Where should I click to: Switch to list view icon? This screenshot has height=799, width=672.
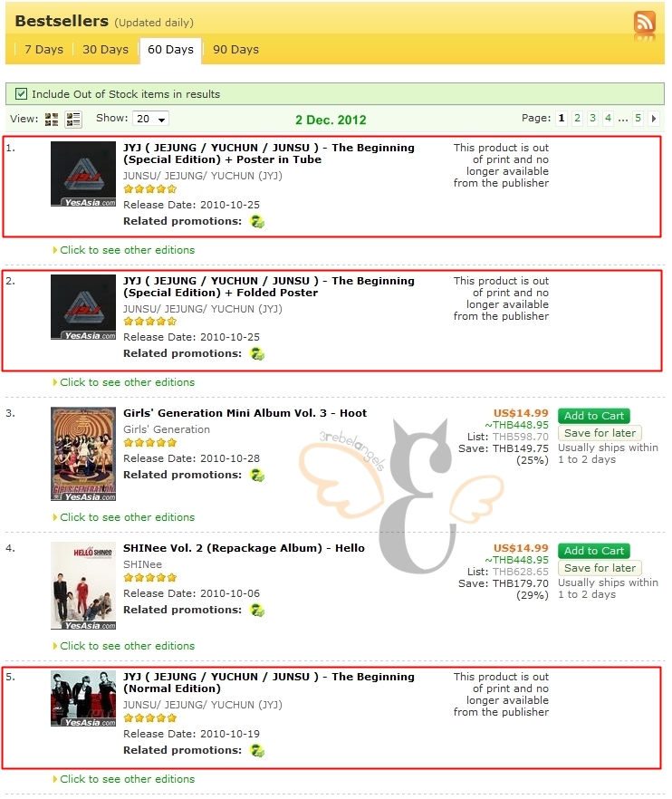pyautogui.click(x=73, y=120)
